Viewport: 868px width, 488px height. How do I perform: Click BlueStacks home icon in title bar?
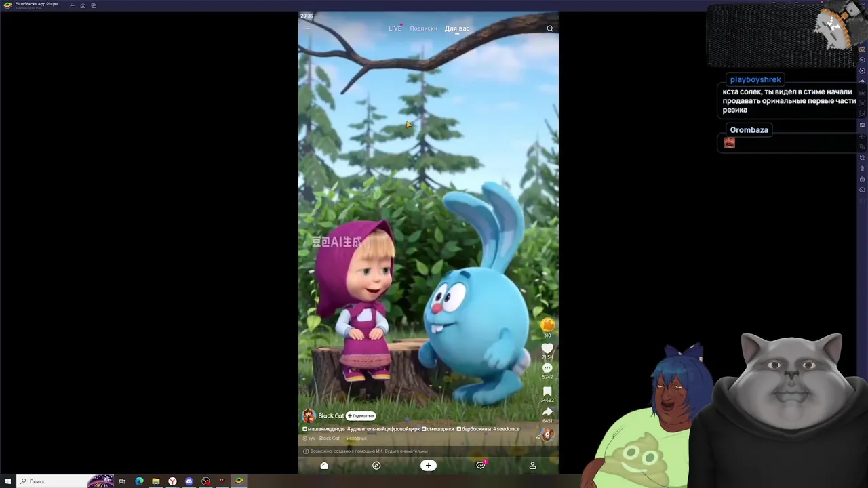point(83,5)
